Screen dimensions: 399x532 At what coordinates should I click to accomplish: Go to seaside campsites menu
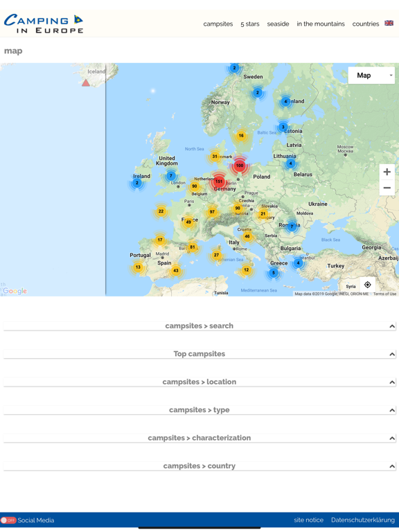click(x=278, y=24)
